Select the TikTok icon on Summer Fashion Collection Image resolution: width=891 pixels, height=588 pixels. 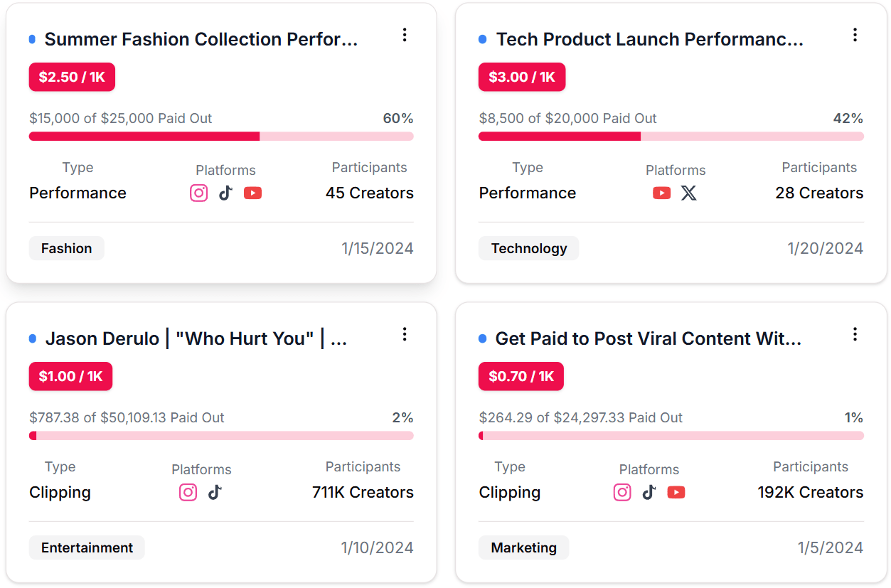[x=225, y=193]
